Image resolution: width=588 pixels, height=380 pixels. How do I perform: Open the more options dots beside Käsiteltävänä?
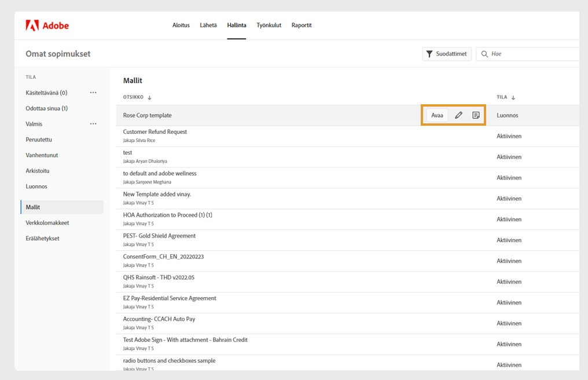(x=93, y=93)
